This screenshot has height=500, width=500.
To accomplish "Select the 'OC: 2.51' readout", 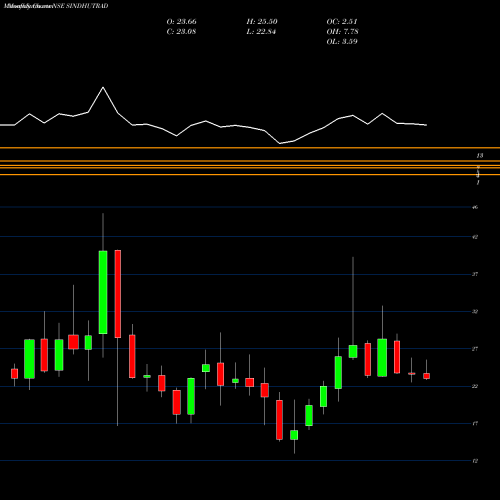I will tap(342, 21).
